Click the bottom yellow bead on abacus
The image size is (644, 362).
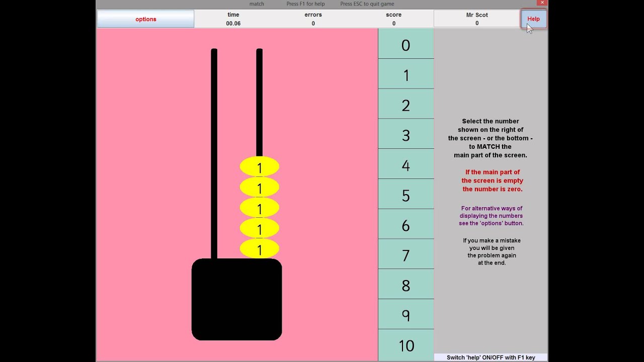click(x=259, y=249)
